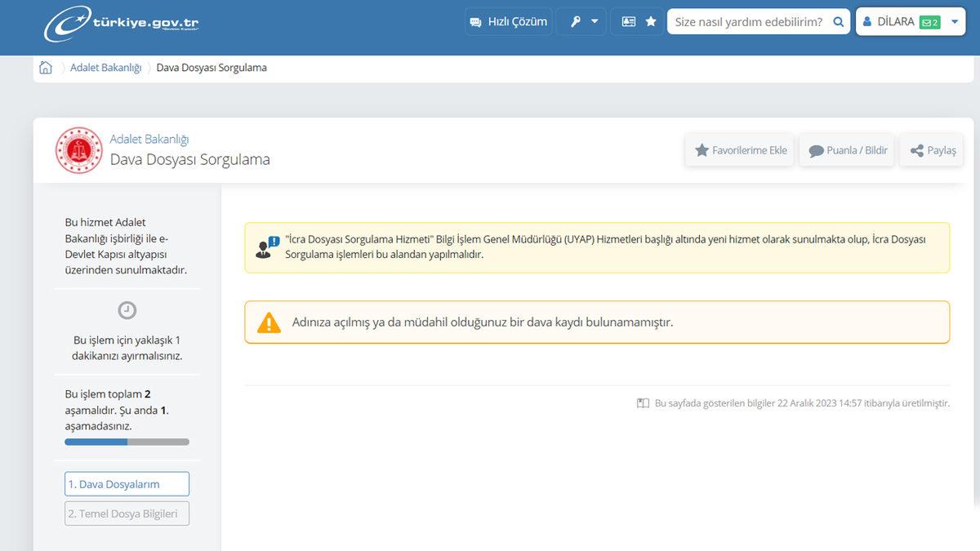
Task: Click Dava Dosyası Sorgulama breadcrumb
Action: click(x=212, y=68)
